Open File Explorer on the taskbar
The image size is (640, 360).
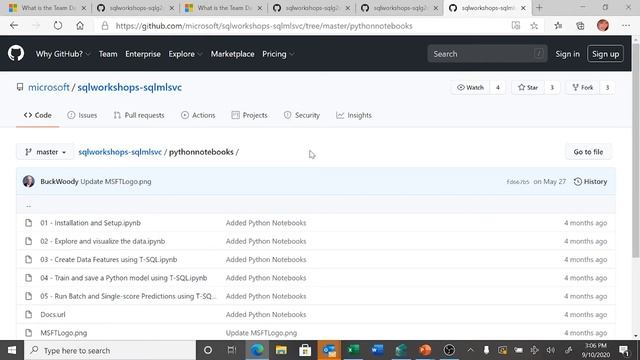(x=281, y=350)
